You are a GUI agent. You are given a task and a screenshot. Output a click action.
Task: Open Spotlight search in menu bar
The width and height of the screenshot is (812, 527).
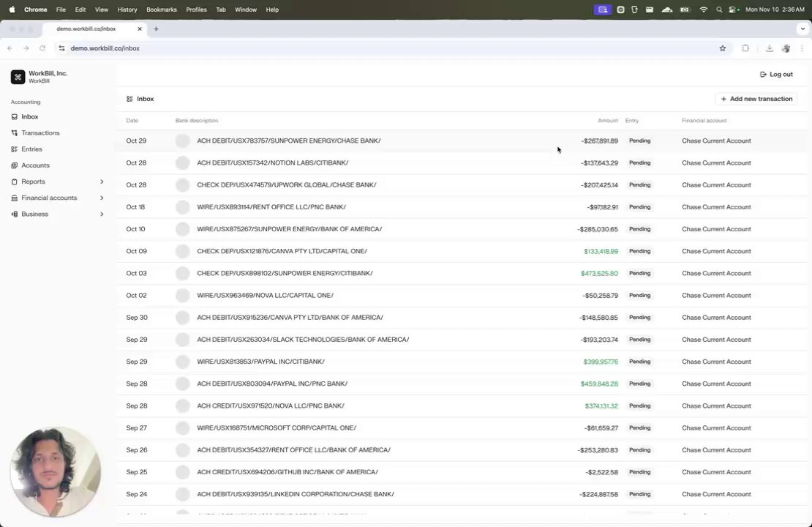(719, 10)
